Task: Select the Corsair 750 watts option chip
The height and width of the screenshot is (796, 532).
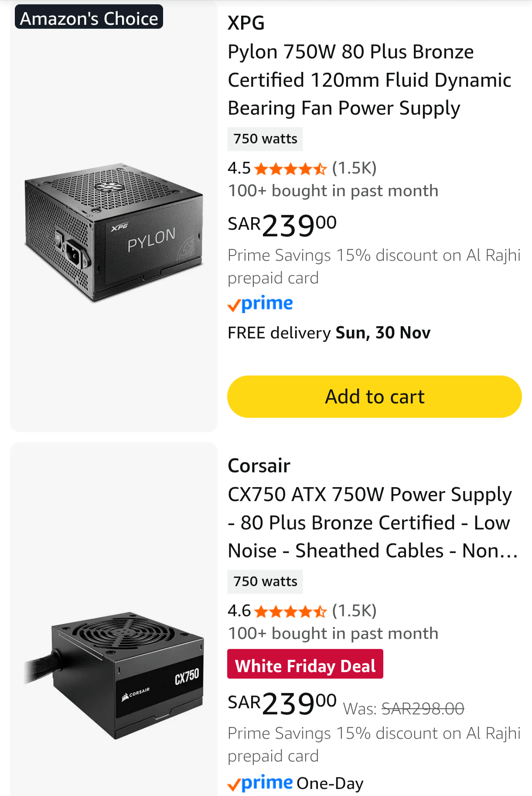Action: point(265,581)
